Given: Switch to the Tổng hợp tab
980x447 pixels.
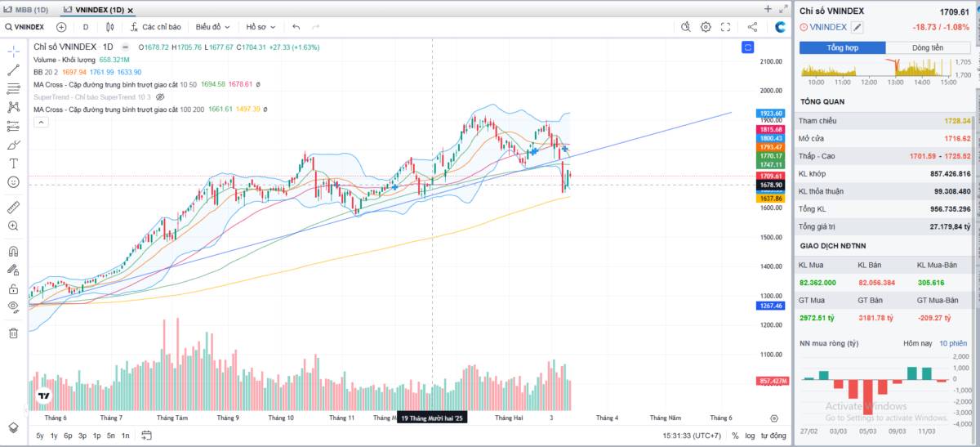Looking at the screenshot, I should point(842,47).
